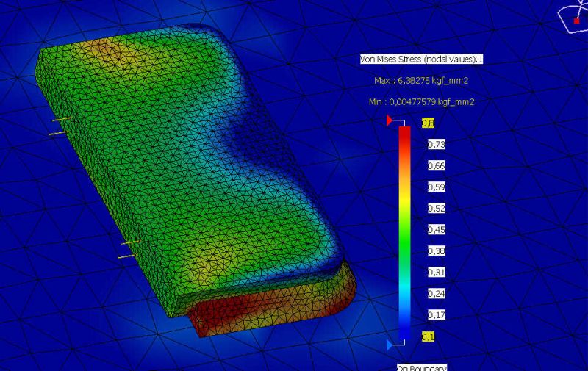Click the 0,17 legend value label
Image resolution: width=588 pixels, height=371 pixels.
coord(437,315)
